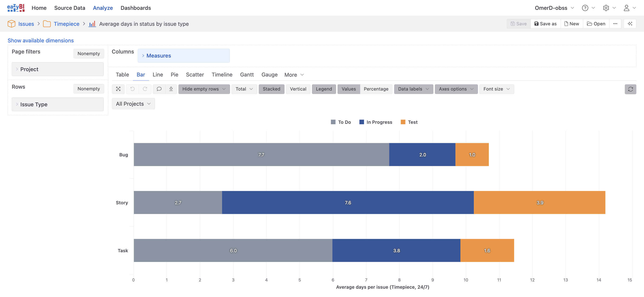Toggle the Legend display
Screen dimensions: 644x297
point(324,89)
